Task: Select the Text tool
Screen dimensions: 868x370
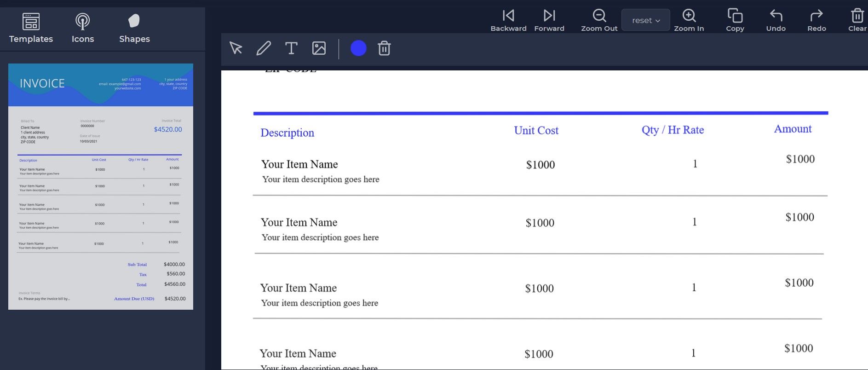Action: (x=291, y=48)
